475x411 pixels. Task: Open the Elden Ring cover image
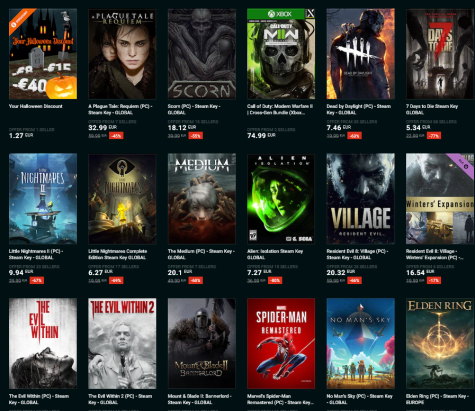(440, 343)
